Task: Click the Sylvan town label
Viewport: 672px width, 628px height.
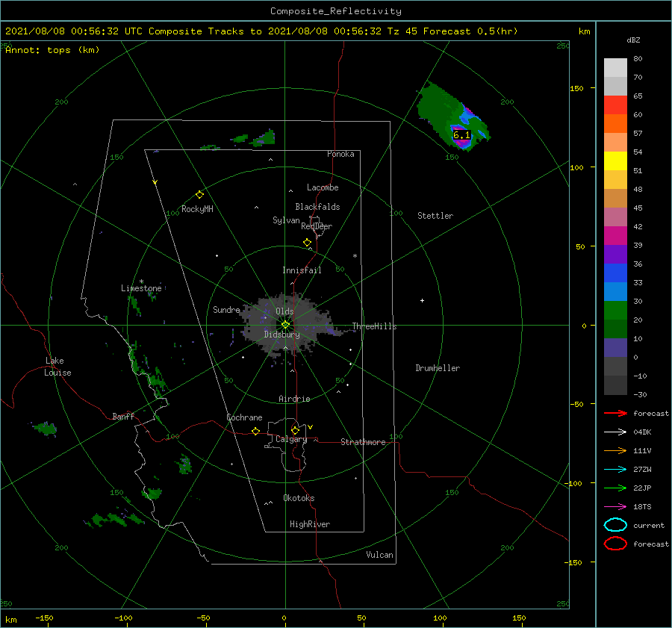Action: tap(286, 220)
